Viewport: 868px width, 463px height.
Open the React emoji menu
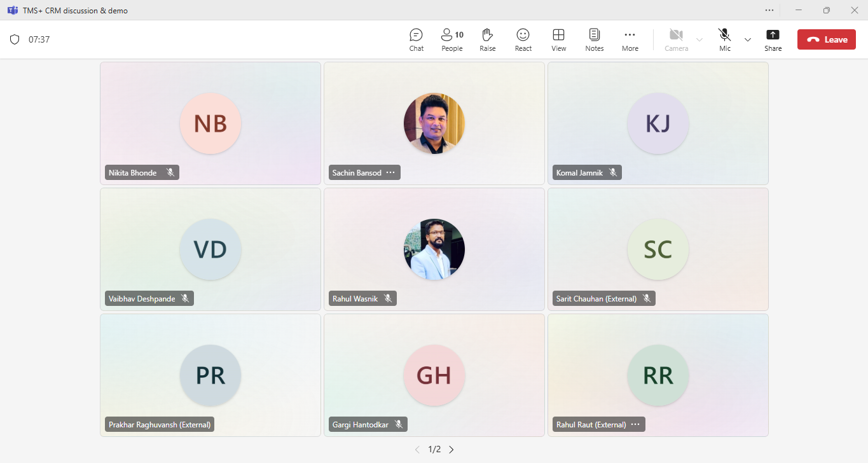523,39
